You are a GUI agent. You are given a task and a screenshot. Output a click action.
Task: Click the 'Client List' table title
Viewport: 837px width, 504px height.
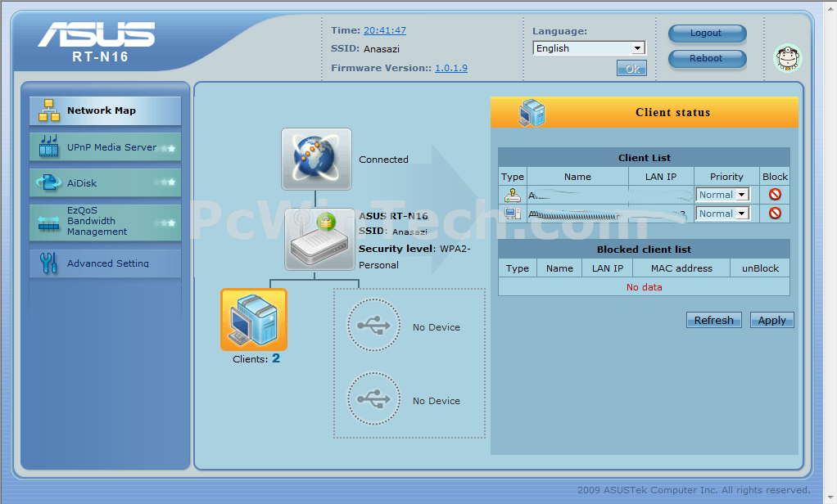click(645, 158)
